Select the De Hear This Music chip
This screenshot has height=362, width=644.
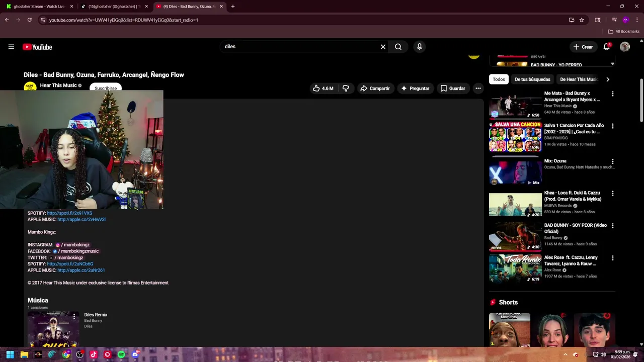coord(579,79)
